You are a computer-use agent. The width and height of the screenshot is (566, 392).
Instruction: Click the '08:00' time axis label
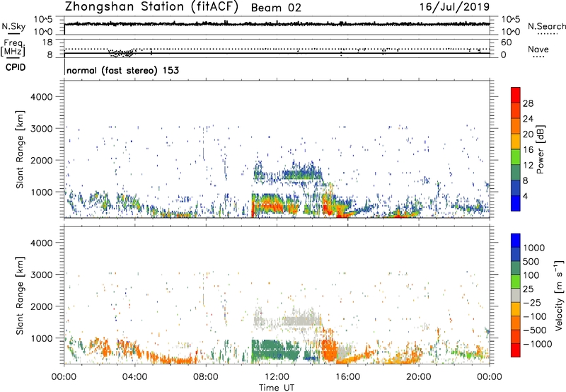(206, 377)
